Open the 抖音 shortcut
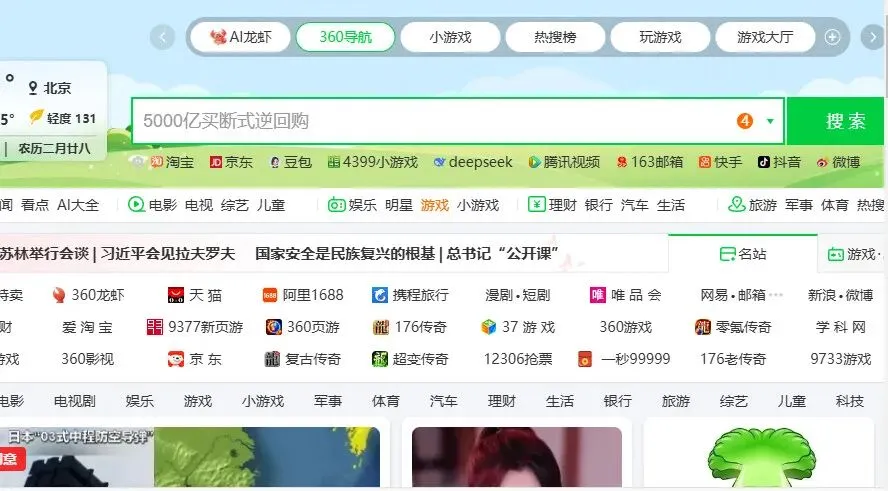The height and width of the screenshot is (491, 888). [x=779, y=163]
